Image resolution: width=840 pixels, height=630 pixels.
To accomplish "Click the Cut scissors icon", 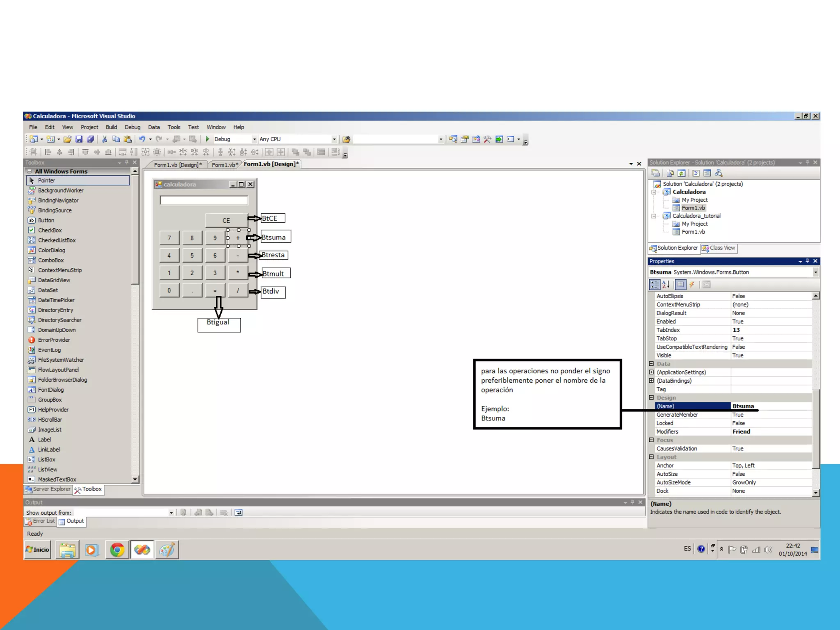I will click(105, 139).
